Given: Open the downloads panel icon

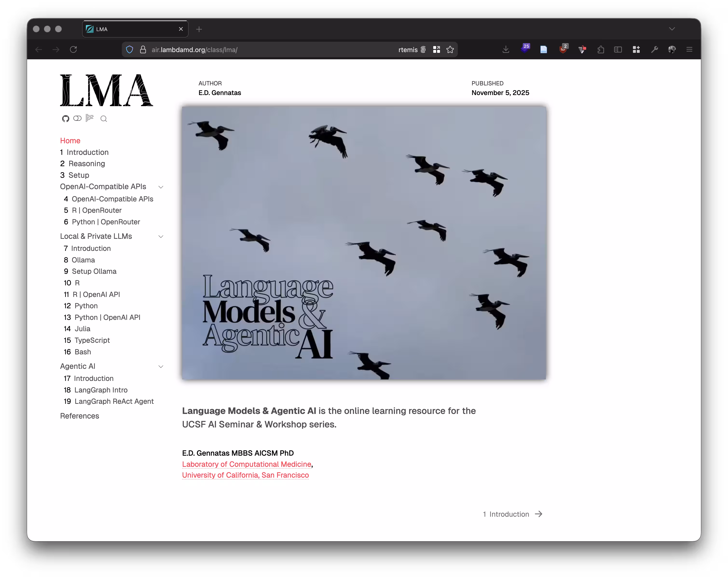Looking at the screenshot, I should (506, 50).
